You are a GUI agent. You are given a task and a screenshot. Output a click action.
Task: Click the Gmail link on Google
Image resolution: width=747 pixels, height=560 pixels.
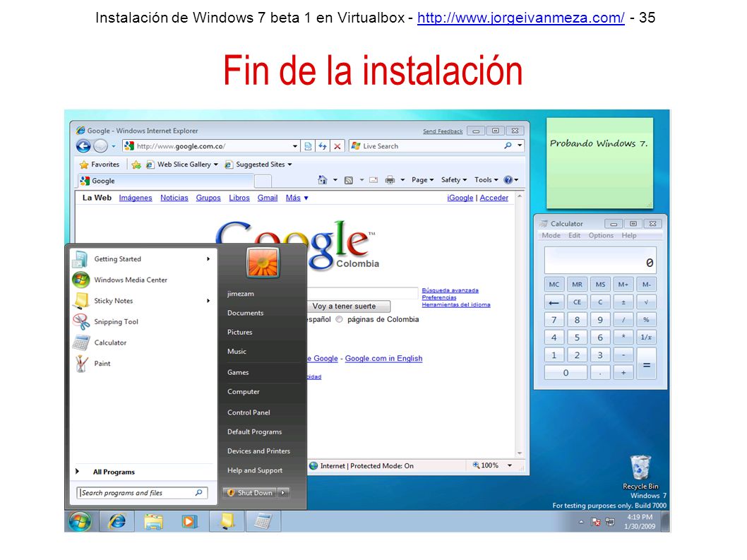(x=268, y=198)
